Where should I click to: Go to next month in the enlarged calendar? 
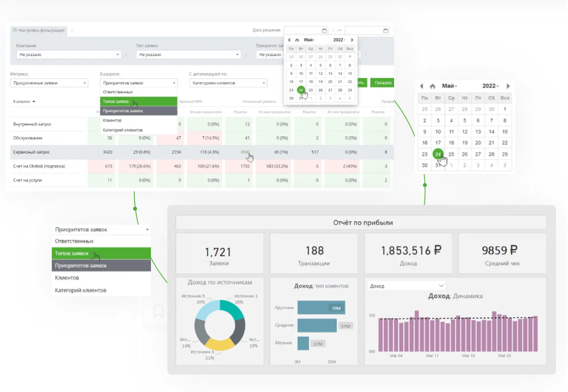508,86
